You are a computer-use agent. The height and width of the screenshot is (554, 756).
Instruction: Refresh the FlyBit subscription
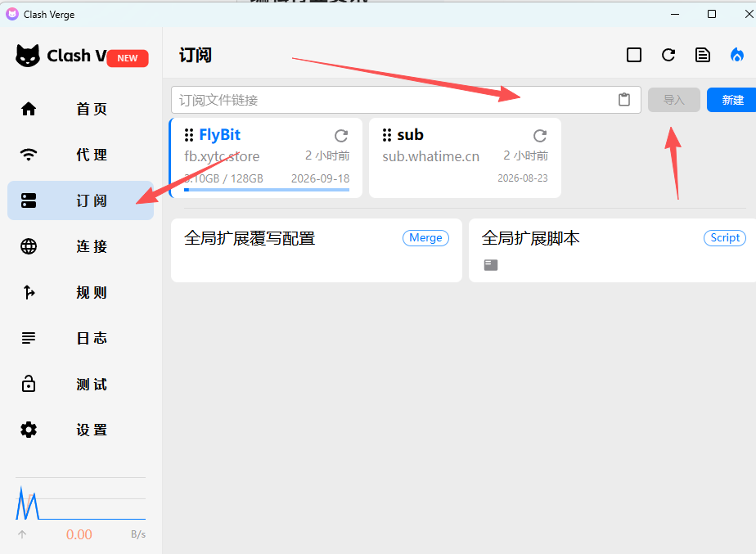(341, 136)
